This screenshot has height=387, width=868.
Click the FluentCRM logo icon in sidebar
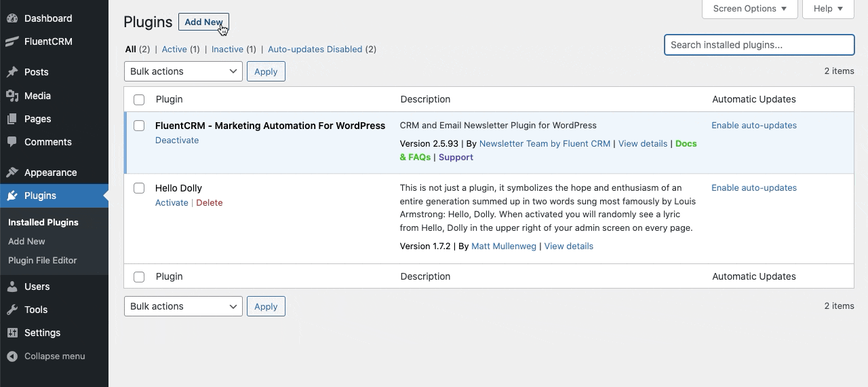[12, 41]
